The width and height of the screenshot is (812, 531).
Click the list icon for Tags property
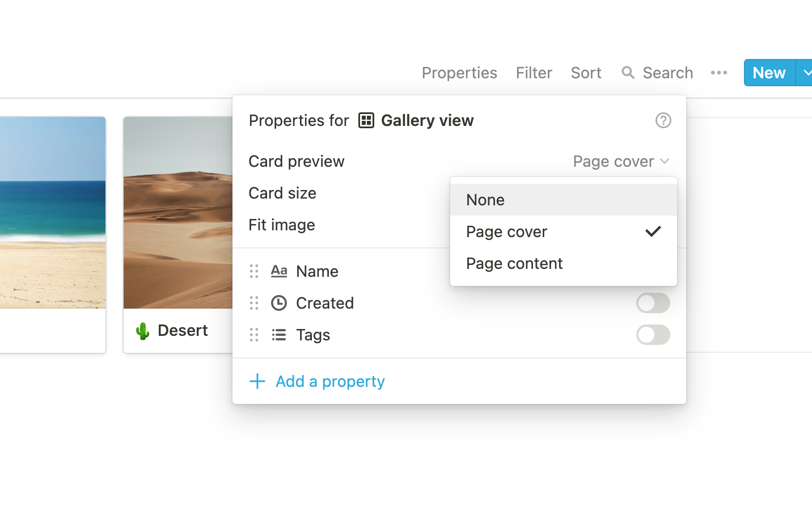(x=279, y=335)
